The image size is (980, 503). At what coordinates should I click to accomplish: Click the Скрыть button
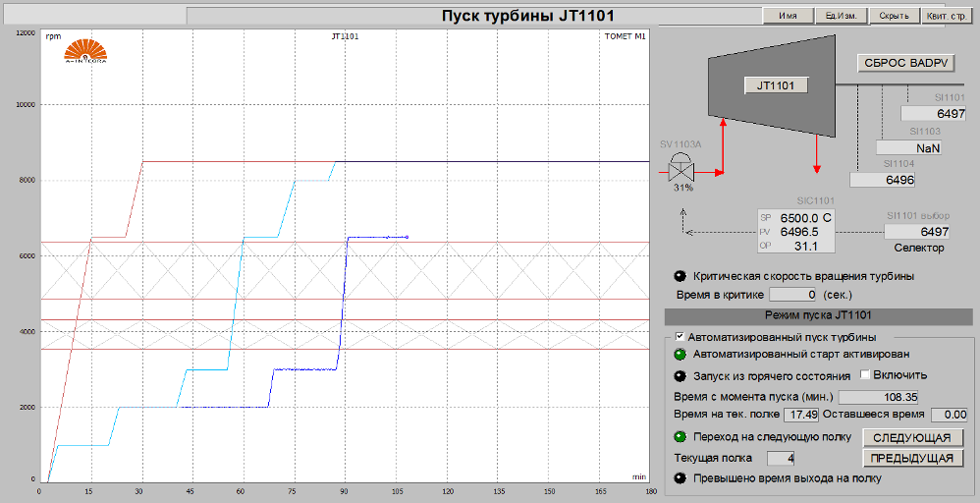(894, 16)
